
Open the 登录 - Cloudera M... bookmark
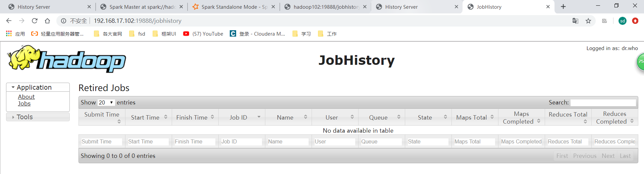[x=258, y=34]
